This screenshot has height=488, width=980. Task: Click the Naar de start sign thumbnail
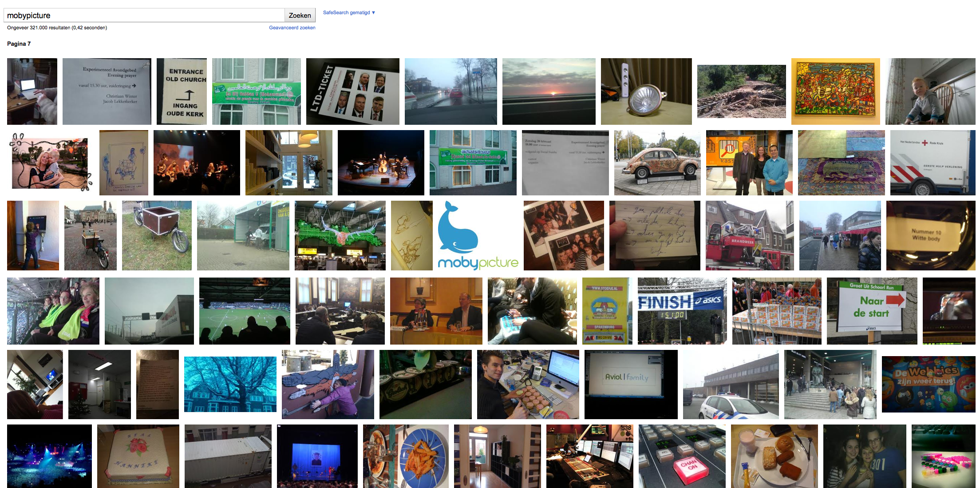[872, 311]
